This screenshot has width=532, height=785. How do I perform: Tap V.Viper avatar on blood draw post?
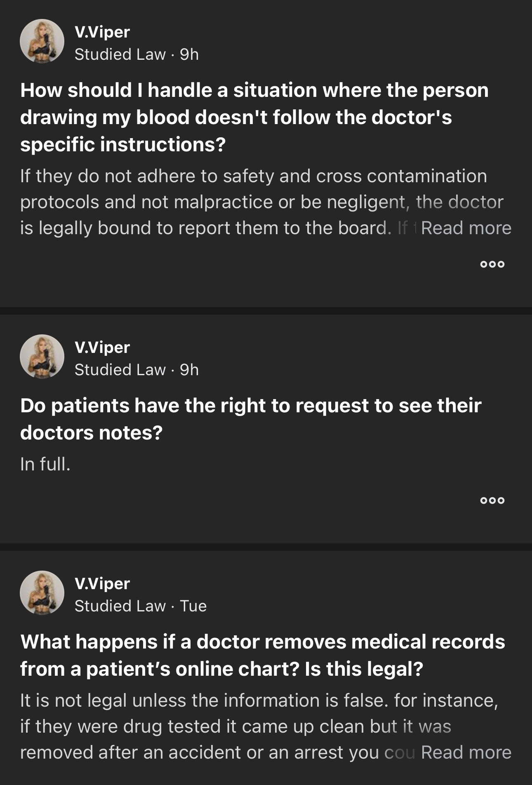pos(42,41)
